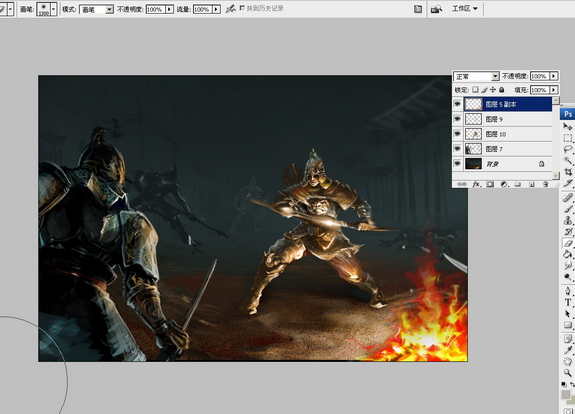Open the options bar 不透明度 arrow
This screenshot has width=575, height=414.
[169, 9]
